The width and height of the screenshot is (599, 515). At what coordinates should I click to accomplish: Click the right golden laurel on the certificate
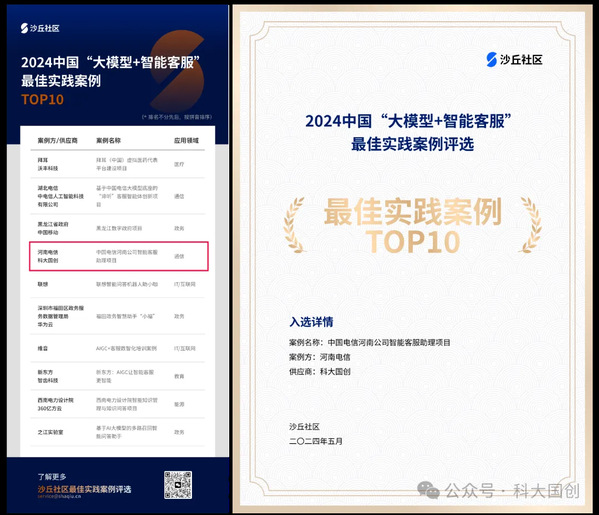[530, 225]
